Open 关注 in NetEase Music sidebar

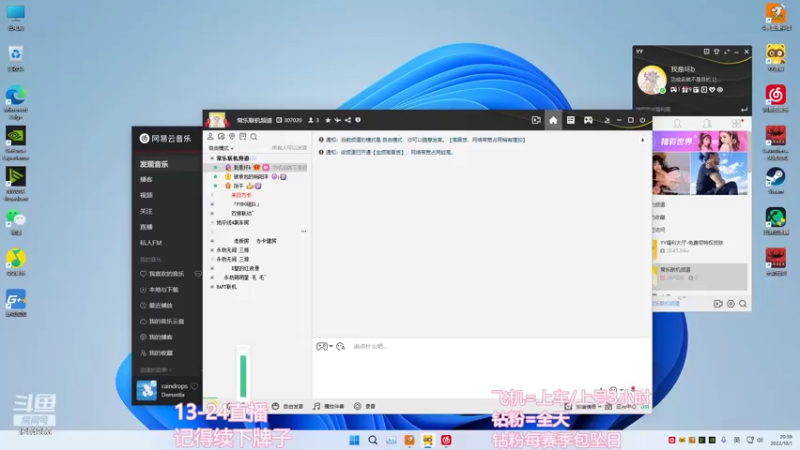point(146,211)
